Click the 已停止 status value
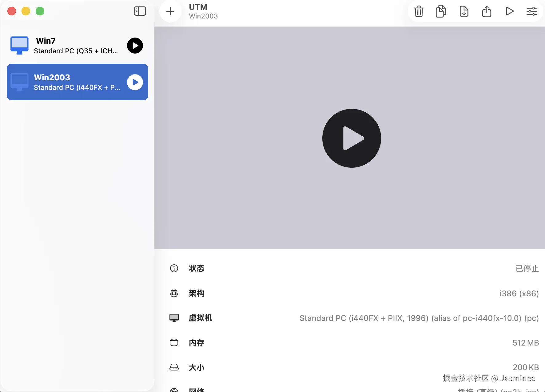 click(527, 269)
